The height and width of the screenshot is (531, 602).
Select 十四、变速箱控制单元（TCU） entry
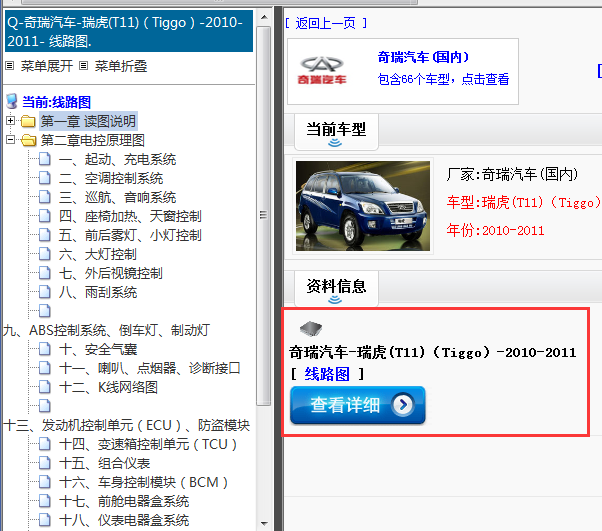148,444
